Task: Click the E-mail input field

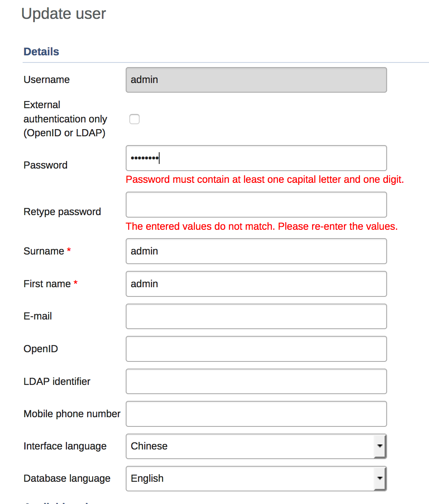Action: pyautogui.click(x=256, y=316)
